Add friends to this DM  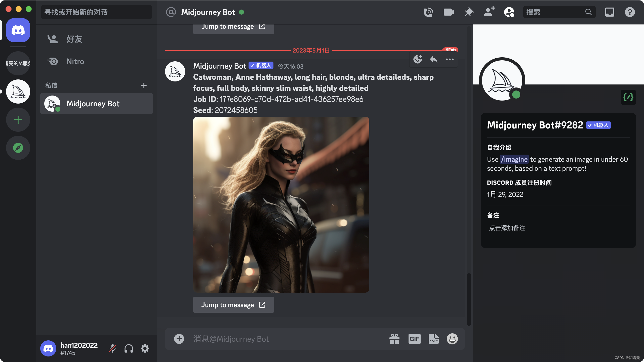click(x=489, y=12)
